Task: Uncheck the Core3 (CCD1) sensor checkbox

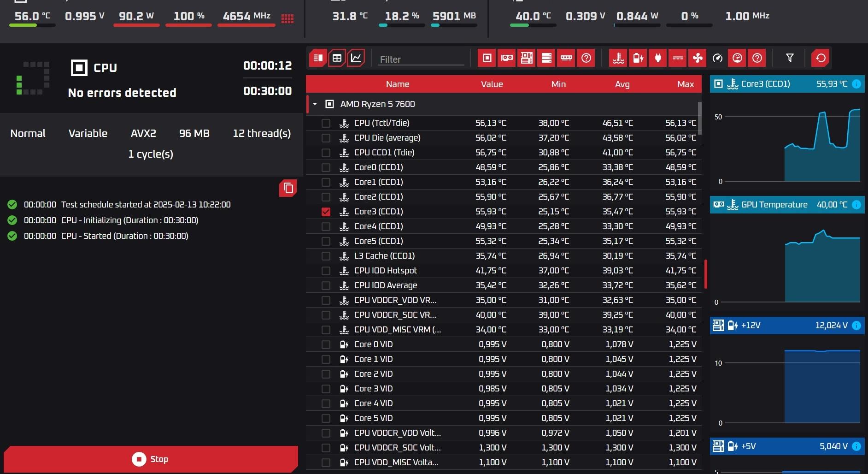Action: 326,212
